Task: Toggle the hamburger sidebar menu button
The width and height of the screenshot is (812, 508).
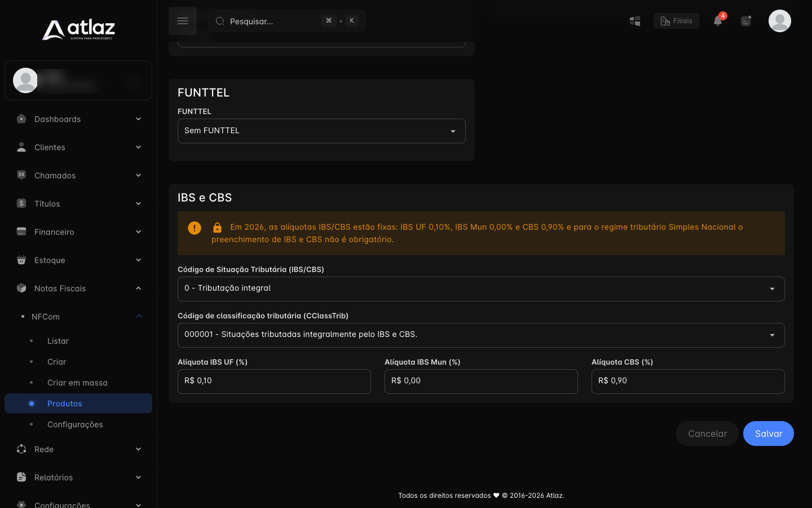Action: (x=183, y=21)
